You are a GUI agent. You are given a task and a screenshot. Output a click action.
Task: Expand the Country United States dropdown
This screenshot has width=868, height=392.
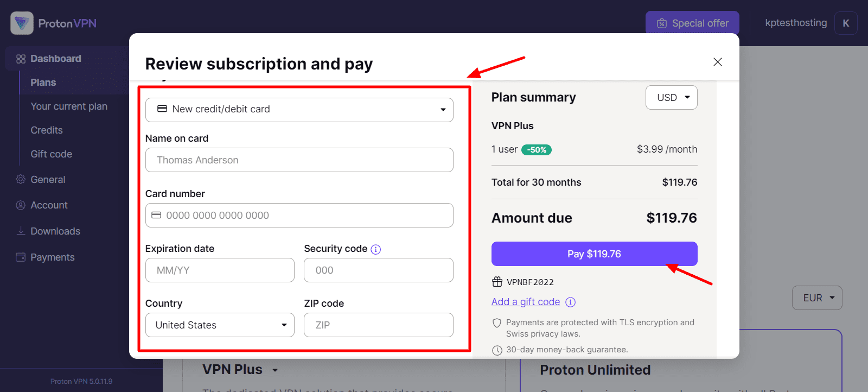click(x=220, y=325)
